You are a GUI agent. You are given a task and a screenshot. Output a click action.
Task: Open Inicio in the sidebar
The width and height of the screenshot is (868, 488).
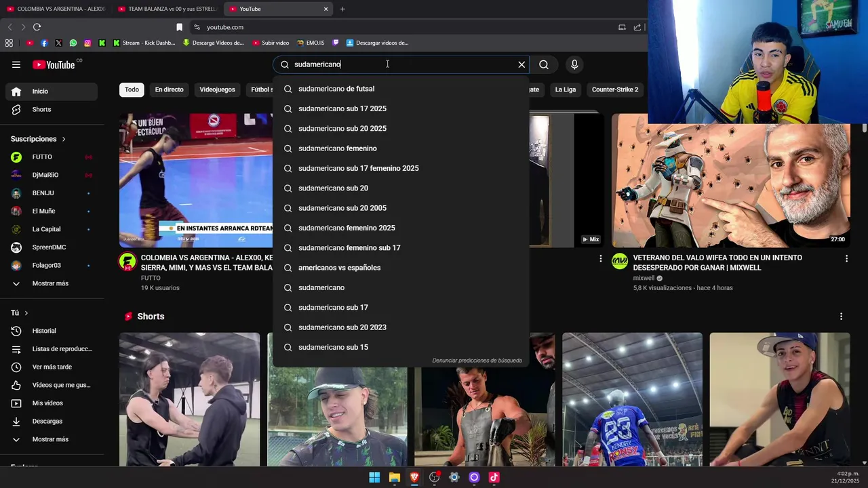[52, 91]
